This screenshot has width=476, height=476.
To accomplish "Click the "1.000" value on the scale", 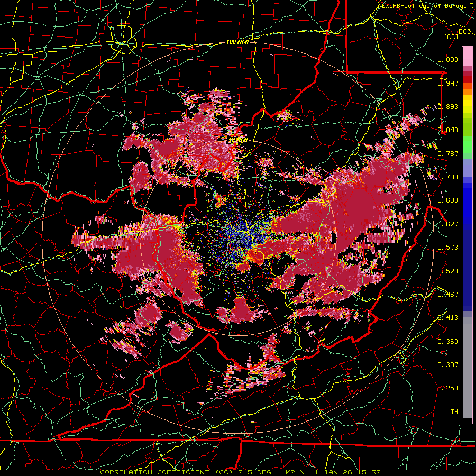I will [448, 59].
